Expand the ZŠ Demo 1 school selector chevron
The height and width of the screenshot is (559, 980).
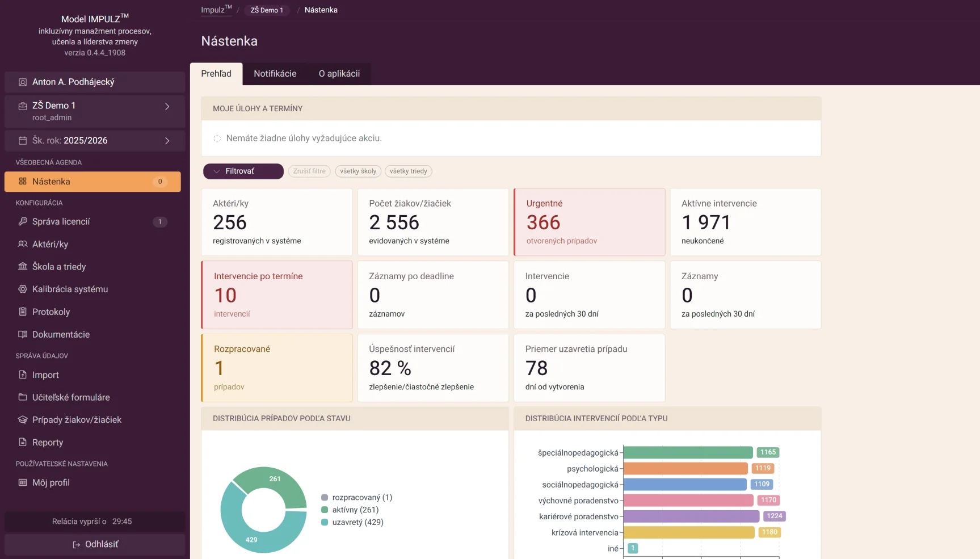167,107
